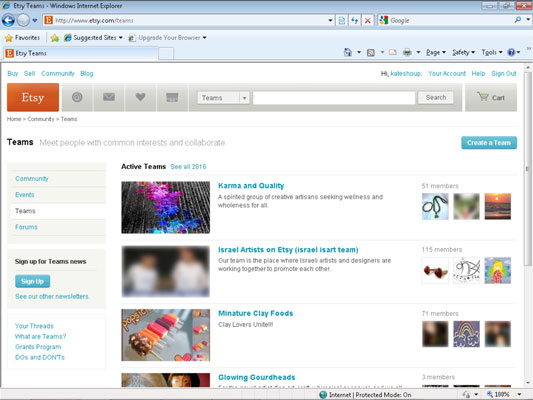533x400 pixels.
Task: Click the Create a Team button
Action: click(489, 143)
